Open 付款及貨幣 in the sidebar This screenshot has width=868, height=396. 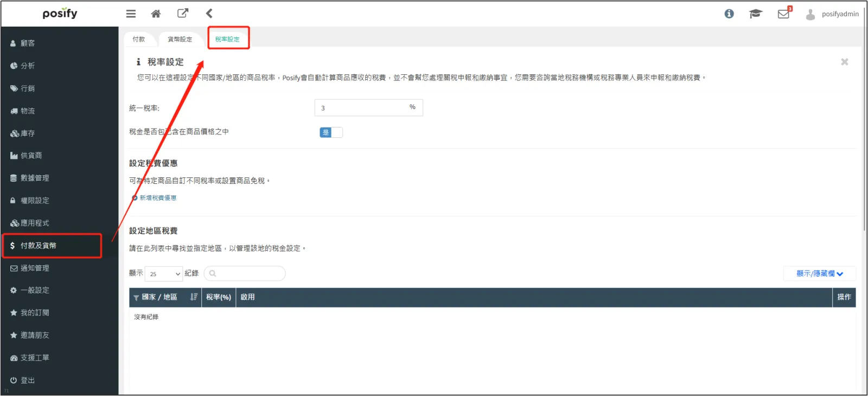click(52, 246)
